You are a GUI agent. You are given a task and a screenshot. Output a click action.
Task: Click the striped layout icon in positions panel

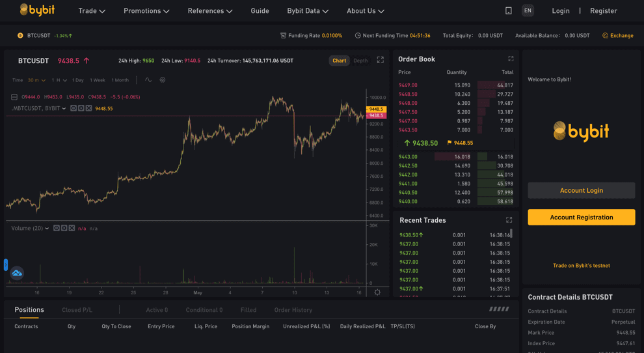coord(499,309)
